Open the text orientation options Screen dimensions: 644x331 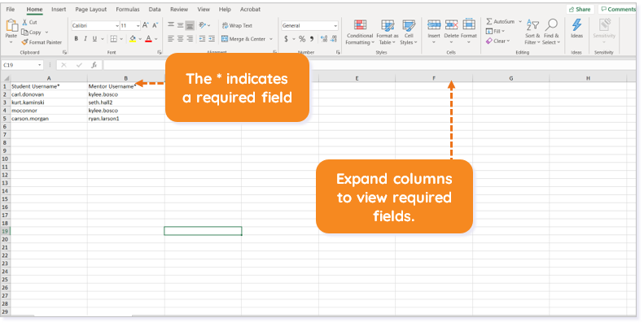tap(203, 25)
